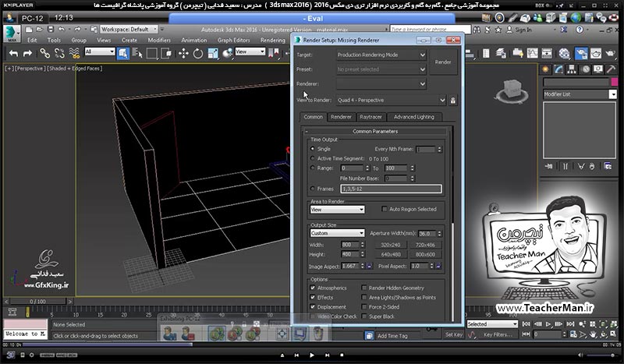Open the Rendered Frame Window icon
This screenshot has height=364, width=624.
tap(596, 53)
